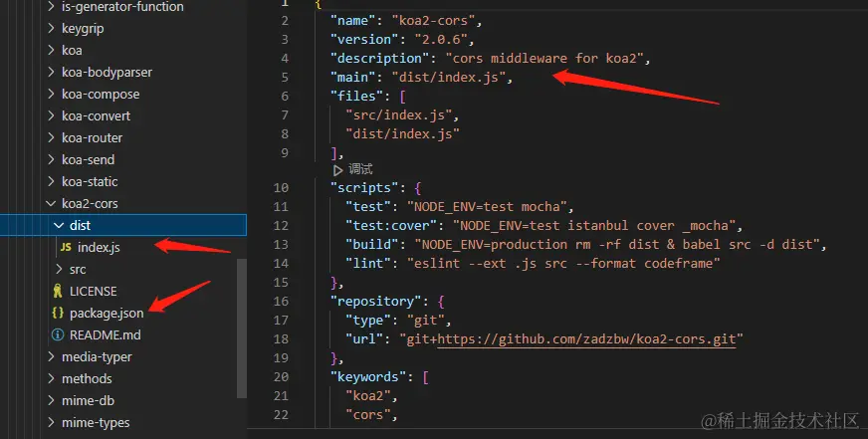The height and width of the screenshot is (439, 868).
Task: Expand the media-typer folder chevron
Action: pos(51,357)
